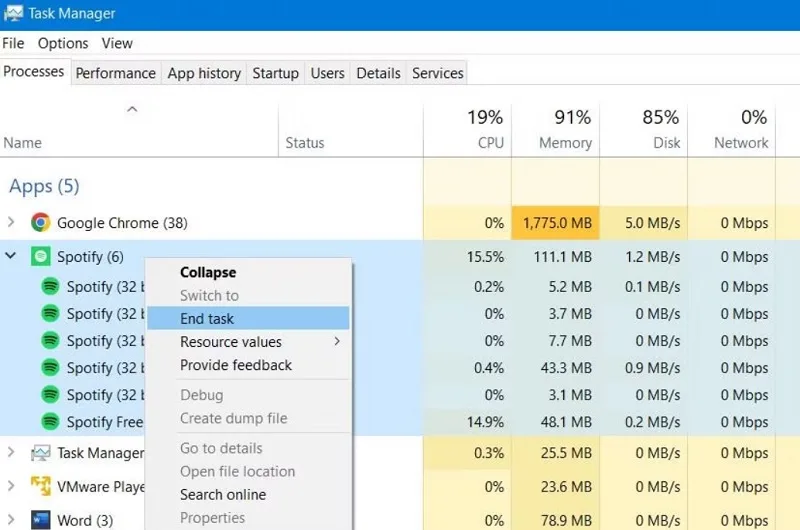Click the Task Manager process icon

40,452
